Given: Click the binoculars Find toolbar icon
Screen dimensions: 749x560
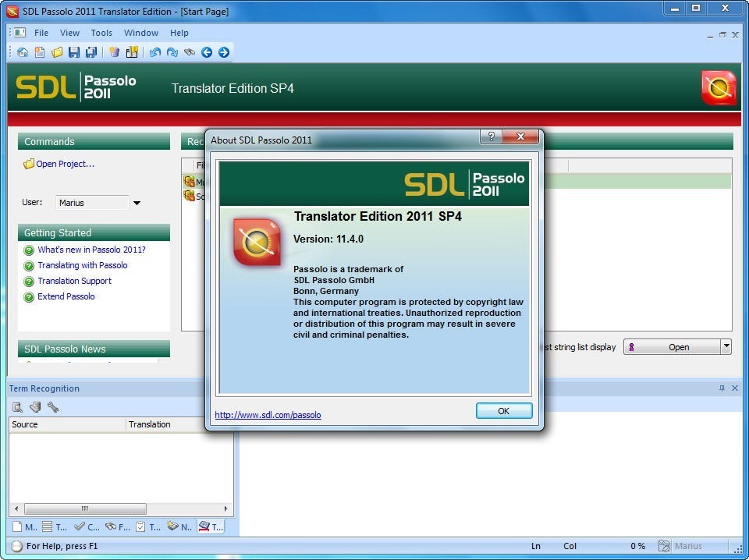Looking at the screenshot, I should coord(190,52).
